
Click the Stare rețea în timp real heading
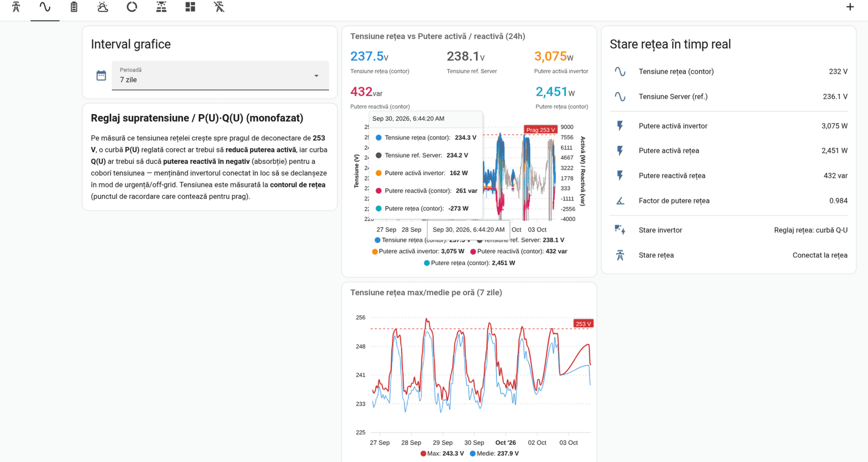click(x=670, y=44)
